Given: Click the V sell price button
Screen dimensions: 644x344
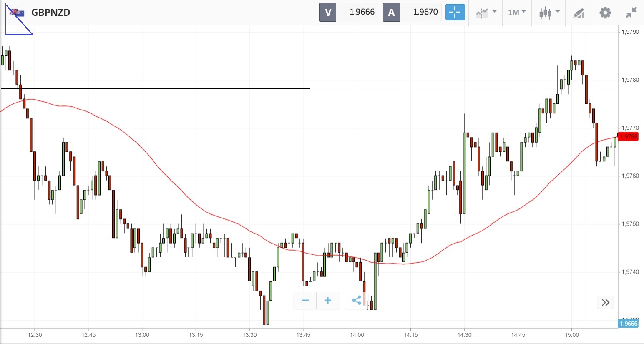Looking at the screenshot, I should [328, 12].
